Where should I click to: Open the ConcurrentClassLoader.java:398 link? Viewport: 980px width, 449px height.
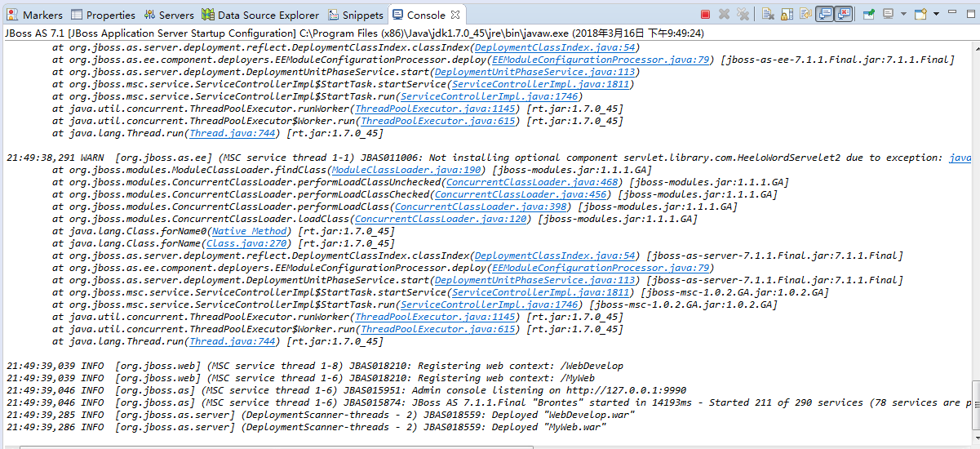pyautogui.click(x=481, y=207)
